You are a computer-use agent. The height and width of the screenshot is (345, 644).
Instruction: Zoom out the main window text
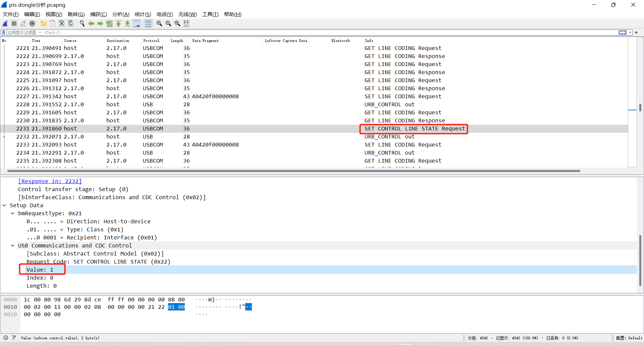pos(168,23)
